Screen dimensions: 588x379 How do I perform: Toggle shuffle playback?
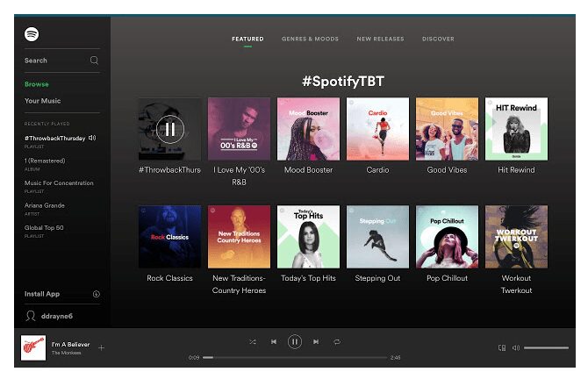tap(253, 342)
